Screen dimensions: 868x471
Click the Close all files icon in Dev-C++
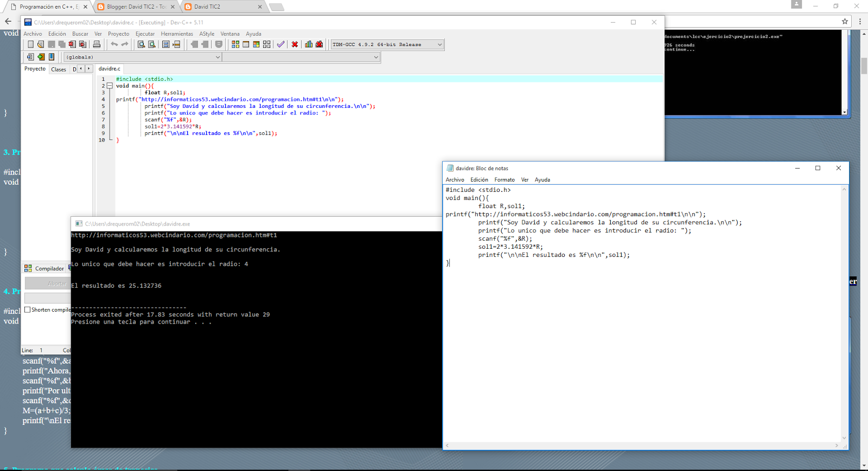click(x=82, y=44)
